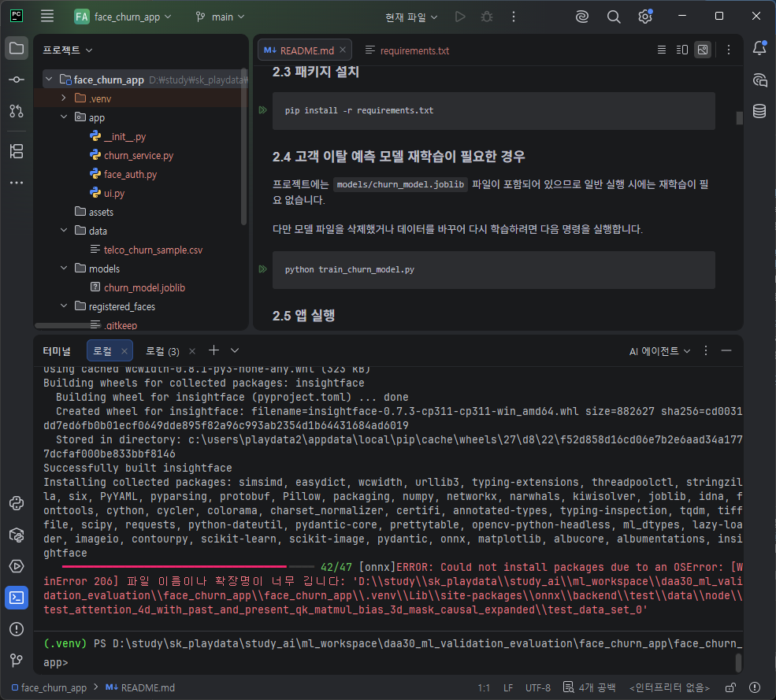Debug the current file

pos(487,17)
